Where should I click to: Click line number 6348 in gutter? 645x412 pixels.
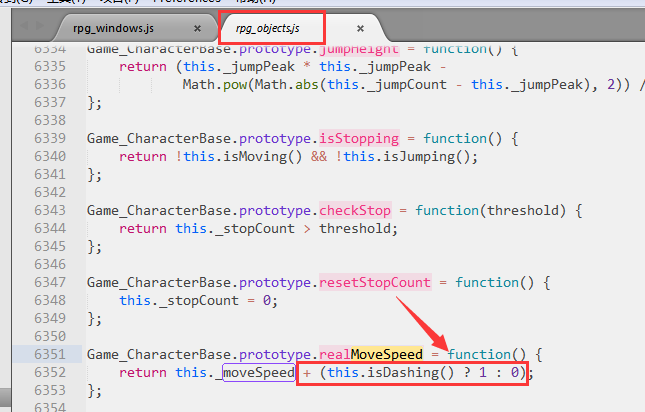[50, 300]
